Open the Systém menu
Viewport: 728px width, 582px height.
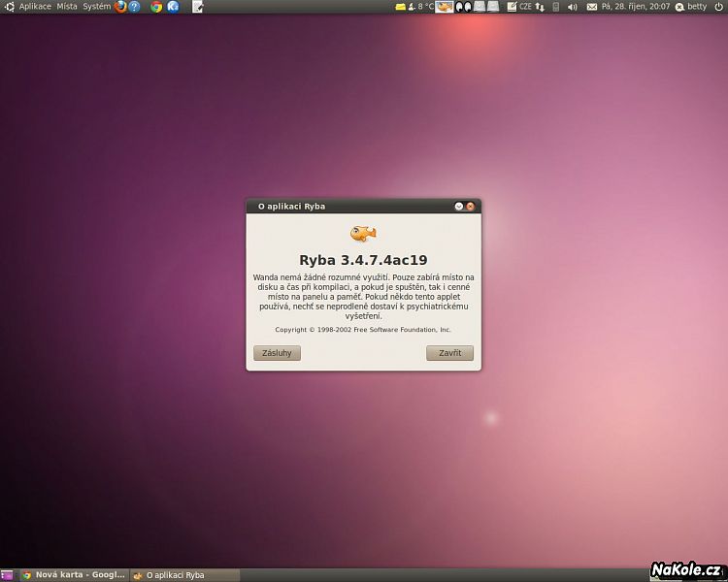(x=96, y=7)
